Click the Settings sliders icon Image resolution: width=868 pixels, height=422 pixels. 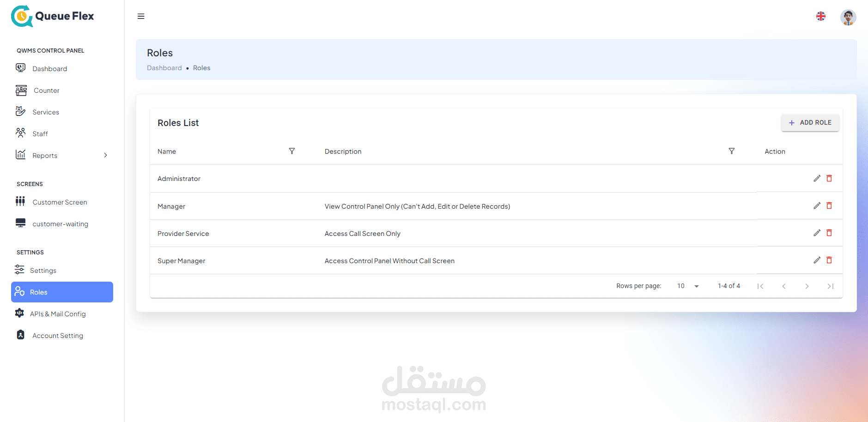click(19, 270)
